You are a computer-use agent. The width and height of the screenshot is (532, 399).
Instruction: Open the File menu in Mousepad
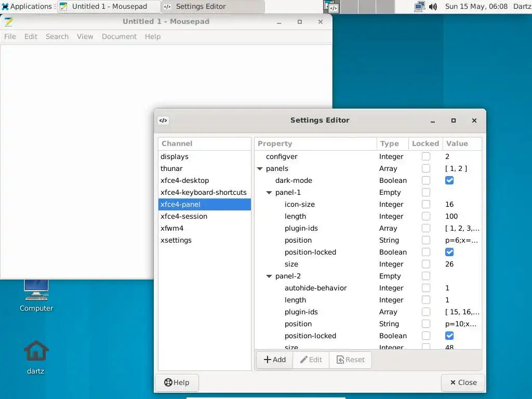coord(10,37)
